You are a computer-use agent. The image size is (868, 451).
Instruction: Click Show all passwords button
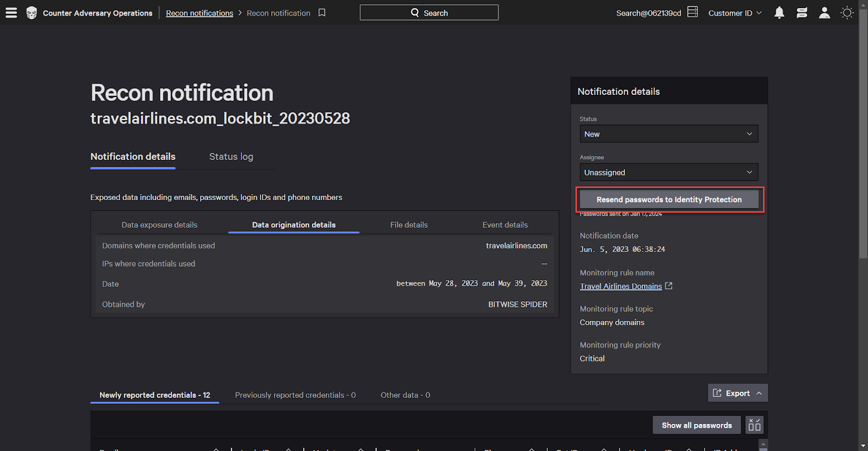pyautogui.click(x=697, y=425)
